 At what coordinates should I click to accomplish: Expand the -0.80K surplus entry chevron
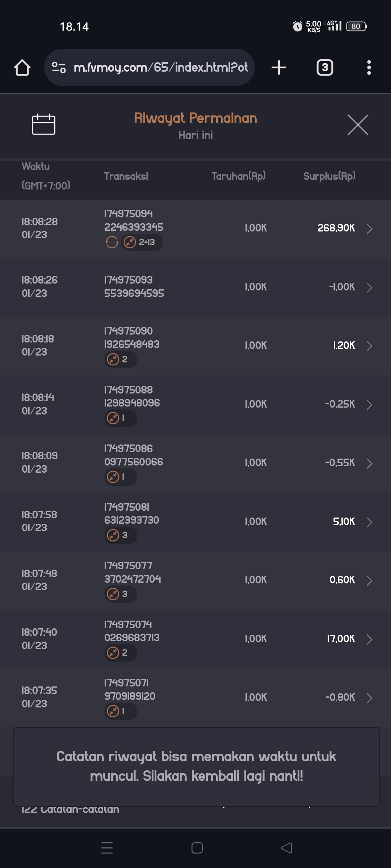pyautogui.click(x=369, y=698)
